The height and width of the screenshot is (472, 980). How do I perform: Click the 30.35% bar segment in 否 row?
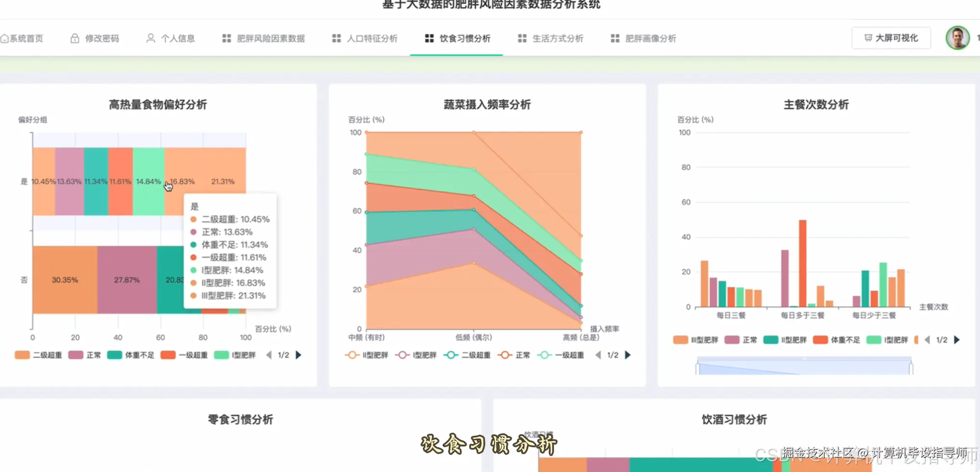pos(65,280)
